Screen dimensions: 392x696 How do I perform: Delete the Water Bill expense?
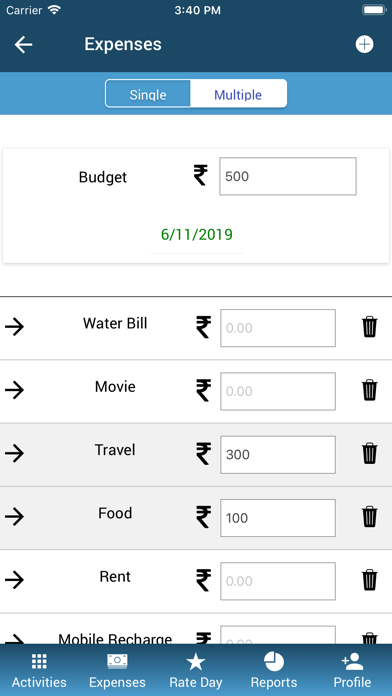click(369, 328)
